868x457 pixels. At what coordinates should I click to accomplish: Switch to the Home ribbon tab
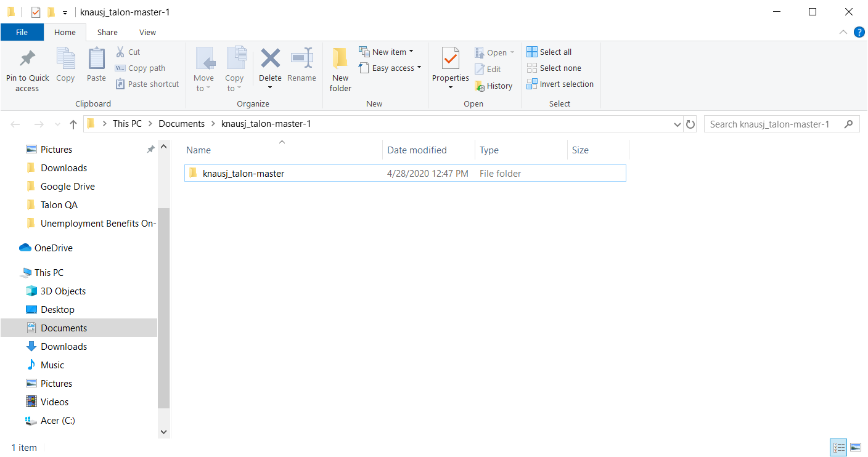click(65, 33)
